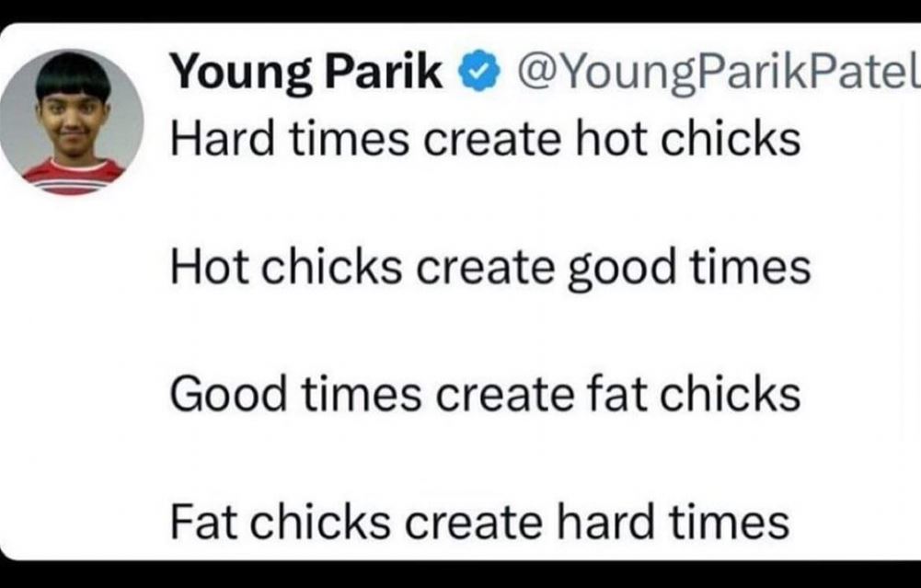
Task: Click the red striped shirt in the avatar
Action: (x=74, y=176)
